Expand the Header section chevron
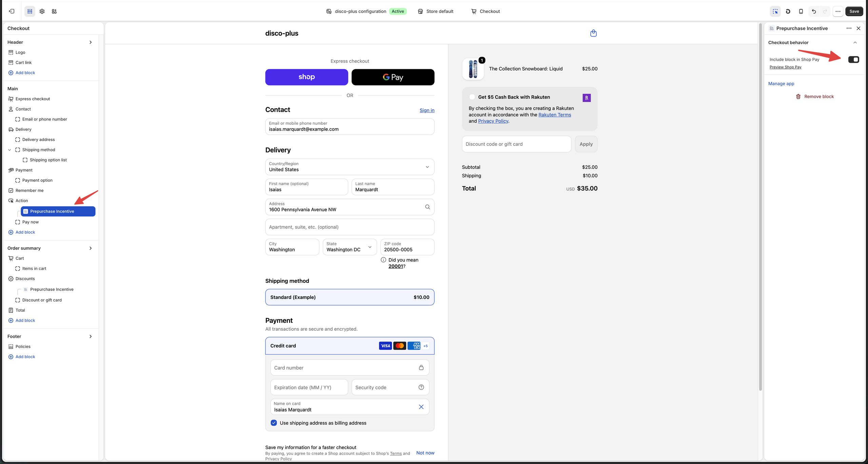868x464 pixels. click(91, 42)
